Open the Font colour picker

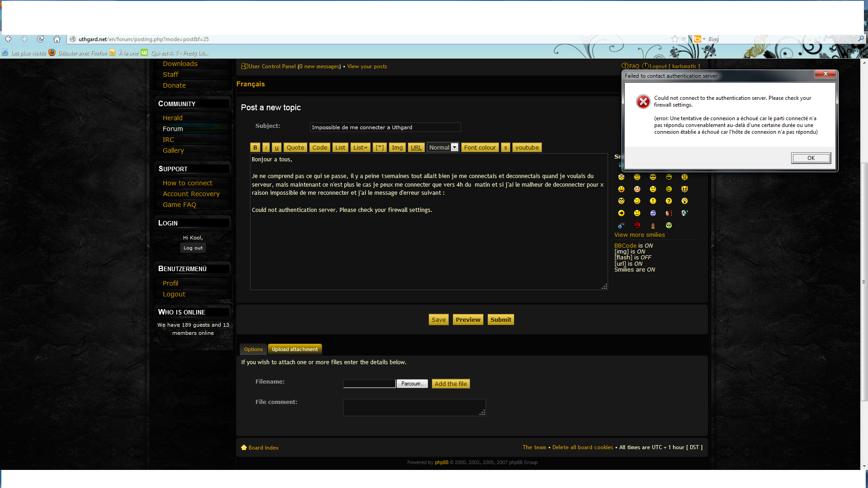click(x=480, y=147)
